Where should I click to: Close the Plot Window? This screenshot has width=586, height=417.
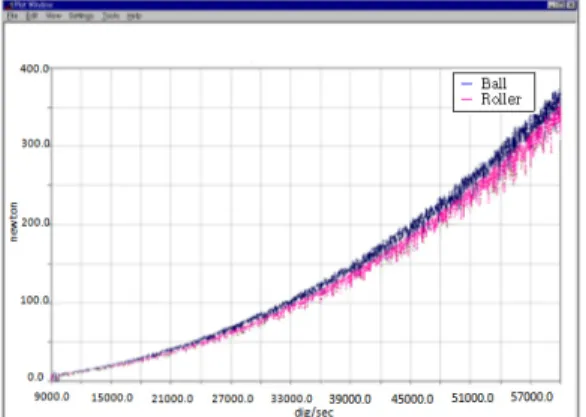[x=571, y=5]
